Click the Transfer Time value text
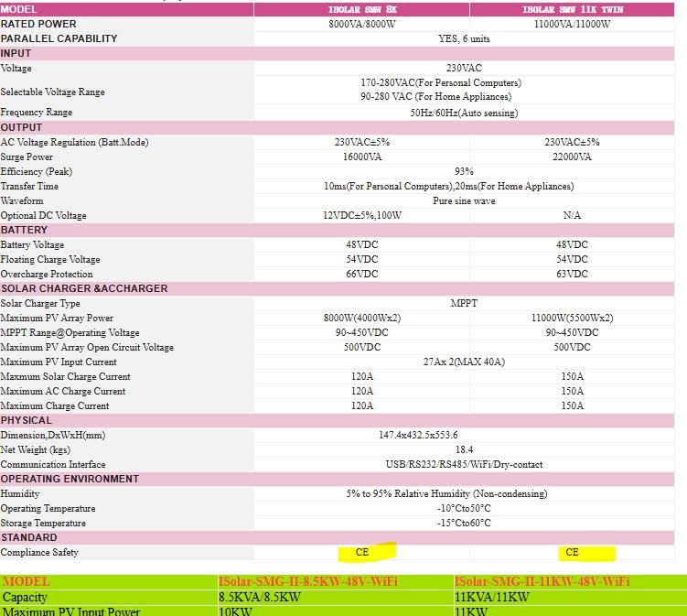 tap(448, 187)
